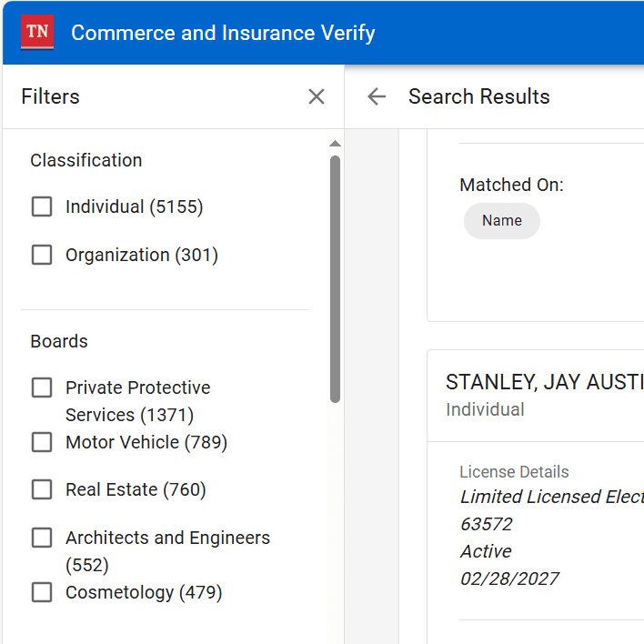Screen dimensions: 644x644
Task: Click the Limited Licensed Electrician license text
Action: [551, 497]
